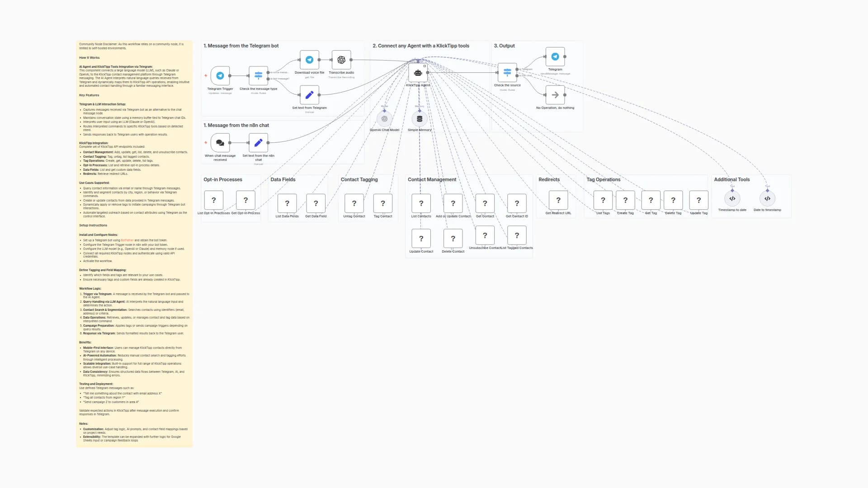Select the Output section Telegram send node

coord(555,57)
